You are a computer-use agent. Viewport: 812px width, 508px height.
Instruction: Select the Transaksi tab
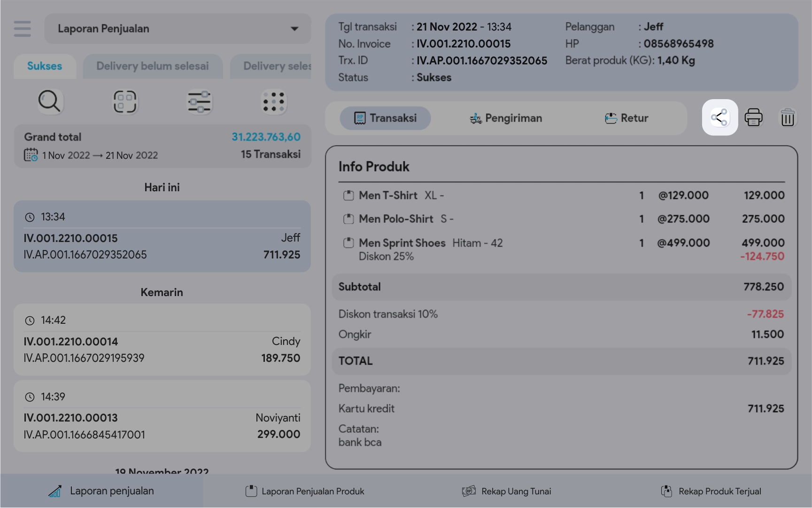pyautogui.click(x=385, y=118)
